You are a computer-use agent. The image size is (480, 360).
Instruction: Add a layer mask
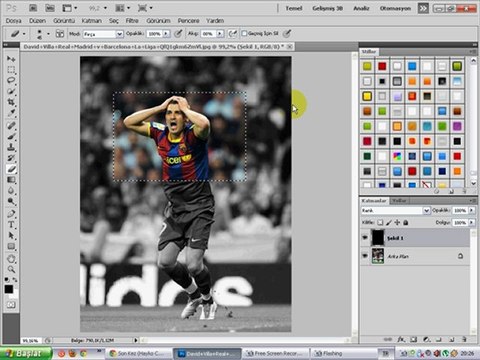pos(414,339)
